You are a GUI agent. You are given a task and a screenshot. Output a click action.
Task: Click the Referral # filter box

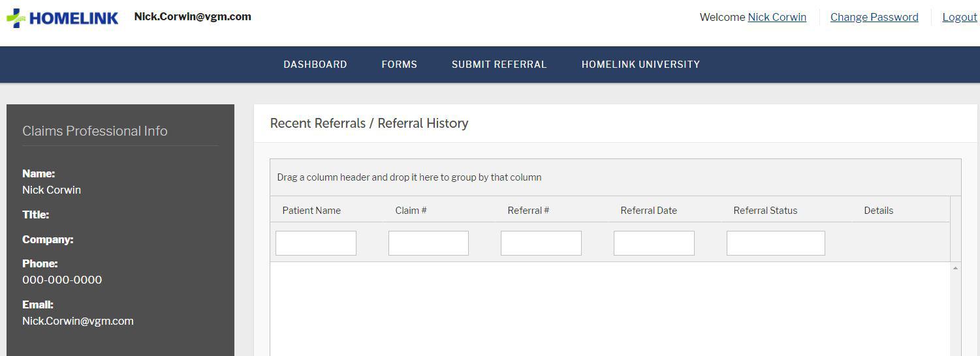[541, 243]
